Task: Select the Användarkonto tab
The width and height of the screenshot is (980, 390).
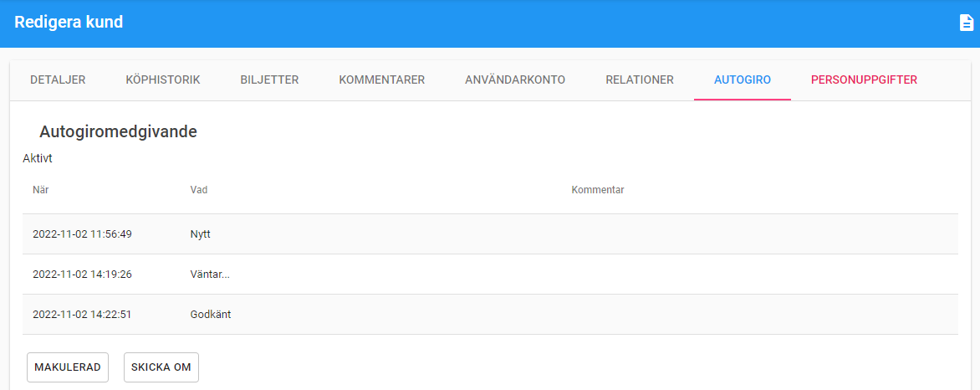Action: 515,80
